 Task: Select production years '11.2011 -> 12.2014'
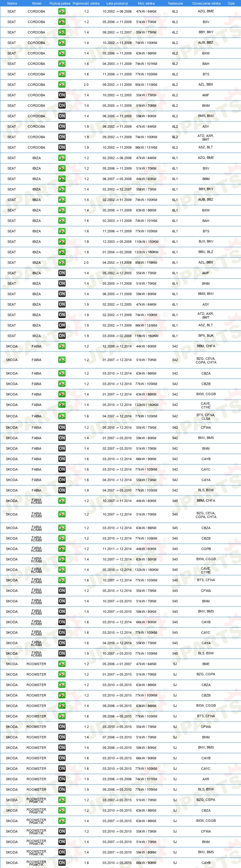coord(117,549)
